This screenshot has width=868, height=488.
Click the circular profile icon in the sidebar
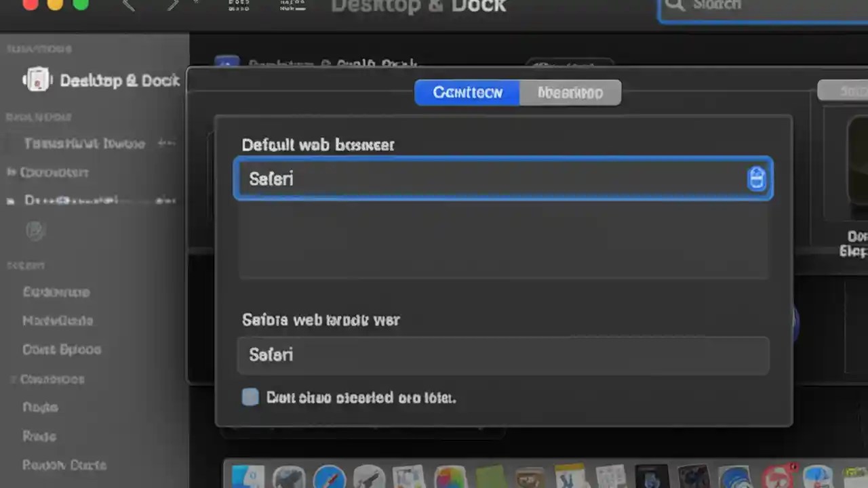click(35, 230)
